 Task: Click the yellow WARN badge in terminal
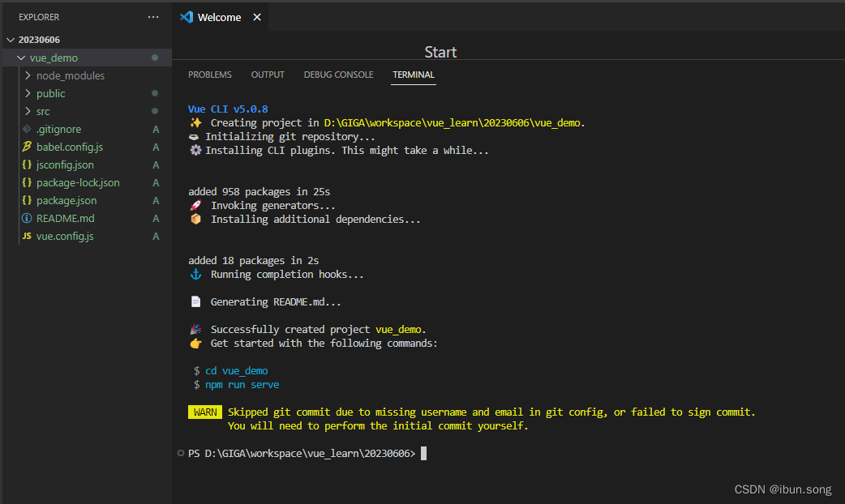205,412
